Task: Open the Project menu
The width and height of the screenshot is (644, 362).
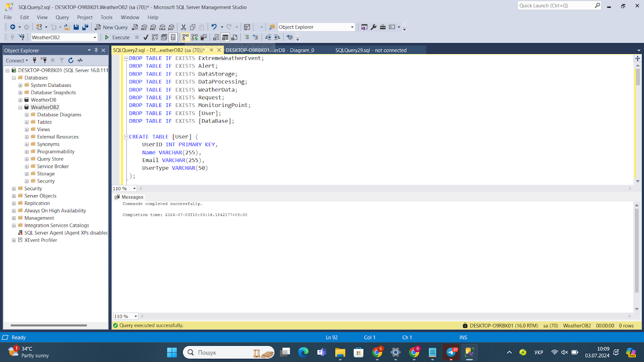Action: coord(85,17)
